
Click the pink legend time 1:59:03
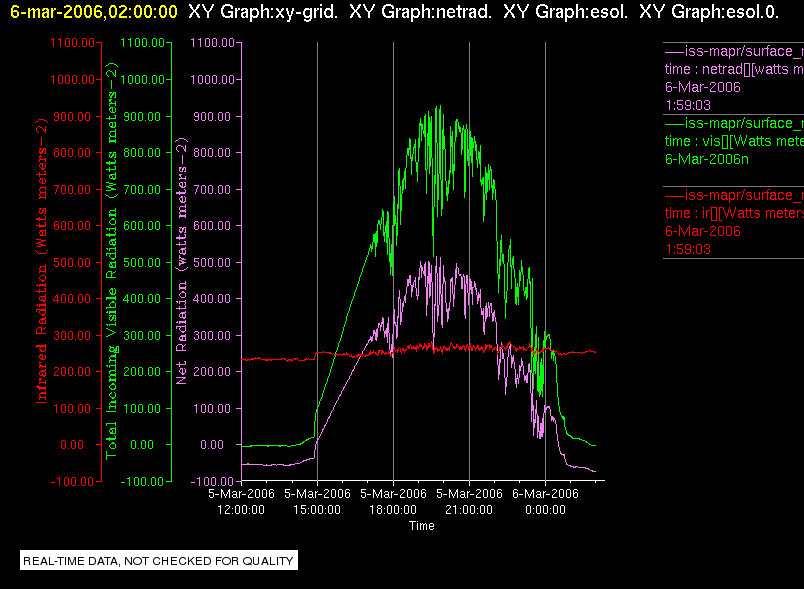coord(688,105)
